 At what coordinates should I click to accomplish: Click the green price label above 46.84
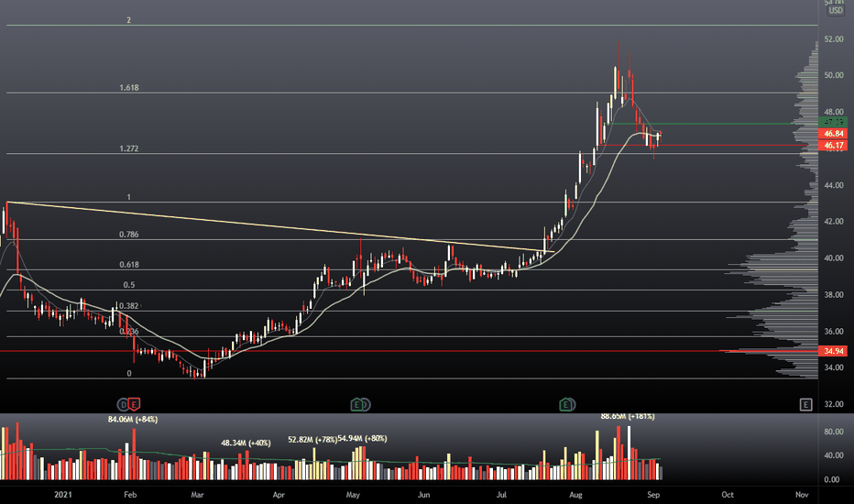tap(833, 122)
